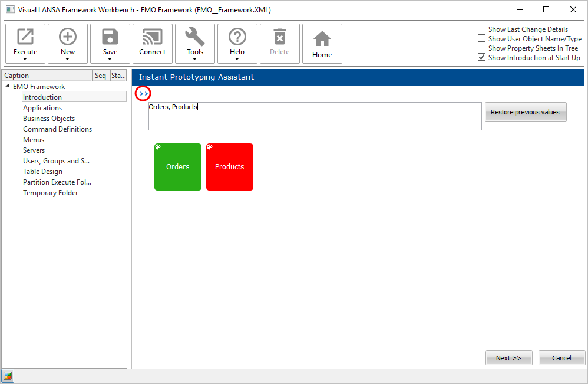This screenshot has height=384, width=588.
Task: Collapse the EMO Framework tree node
Action: coord(7,86)
